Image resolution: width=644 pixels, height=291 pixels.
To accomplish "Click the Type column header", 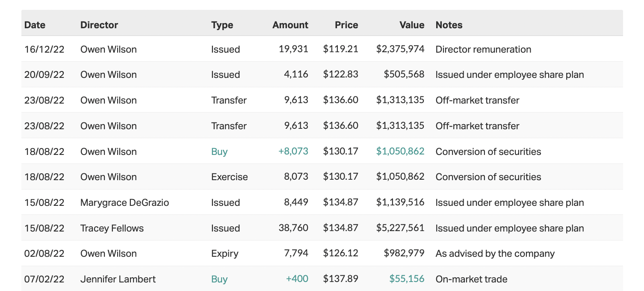I will point(222,25).
